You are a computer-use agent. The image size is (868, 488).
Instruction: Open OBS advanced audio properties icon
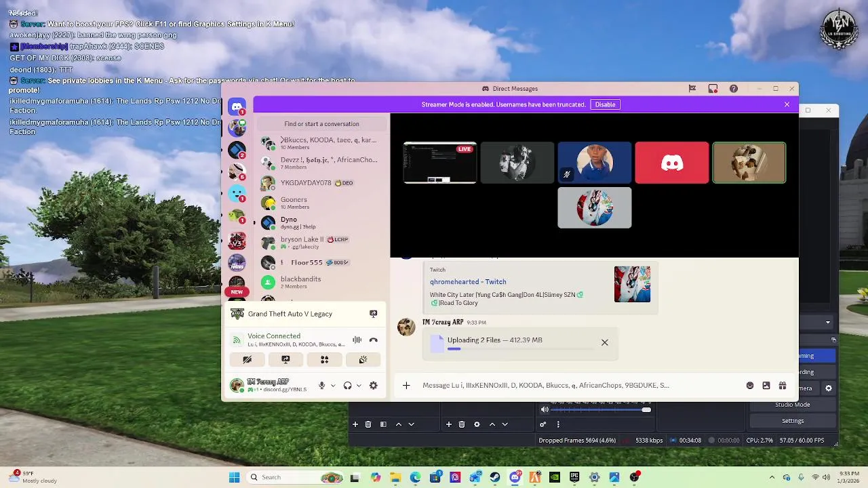[542, 424]
